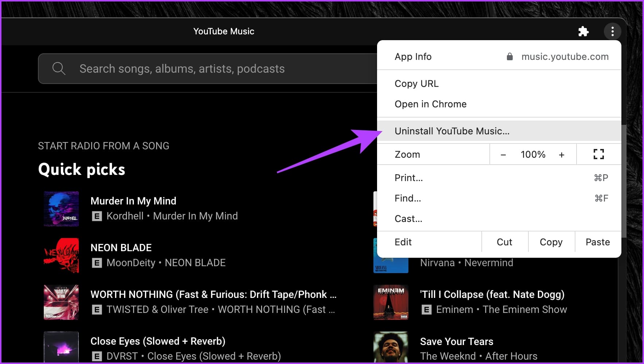Choose Cast from the menu
Image resolution: width=644 pixels, height=364 pixels.
[x=408, y=218]
